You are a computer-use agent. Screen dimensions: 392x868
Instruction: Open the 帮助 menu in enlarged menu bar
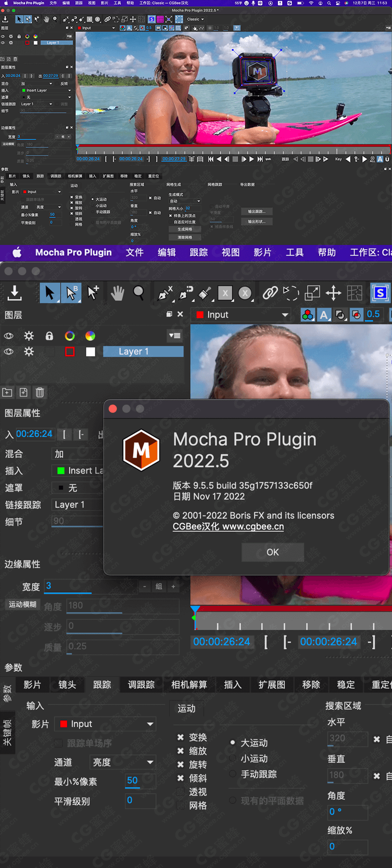coord(327,252)
